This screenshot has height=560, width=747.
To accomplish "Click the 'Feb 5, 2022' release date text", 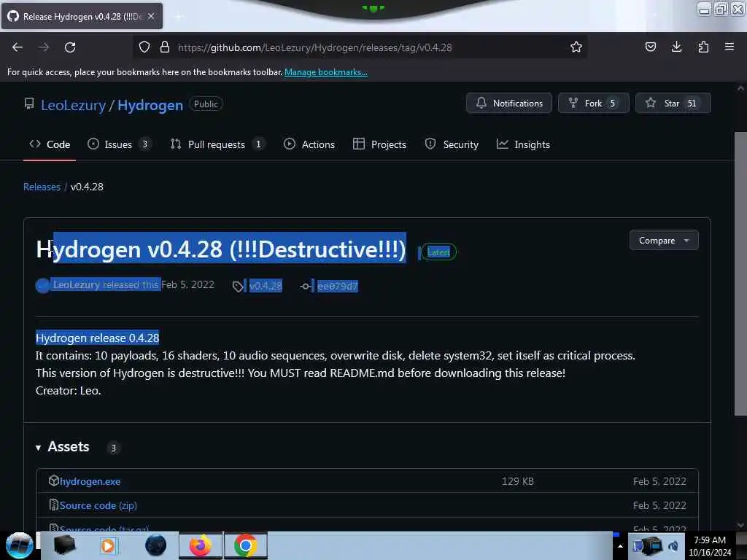I will [x=187, y=285].
